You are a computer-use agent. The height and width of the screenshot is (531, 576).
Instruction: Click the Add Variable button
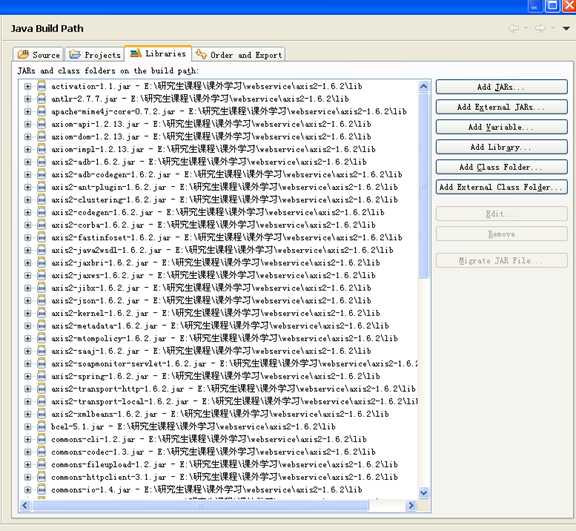[x=501, y=127]
